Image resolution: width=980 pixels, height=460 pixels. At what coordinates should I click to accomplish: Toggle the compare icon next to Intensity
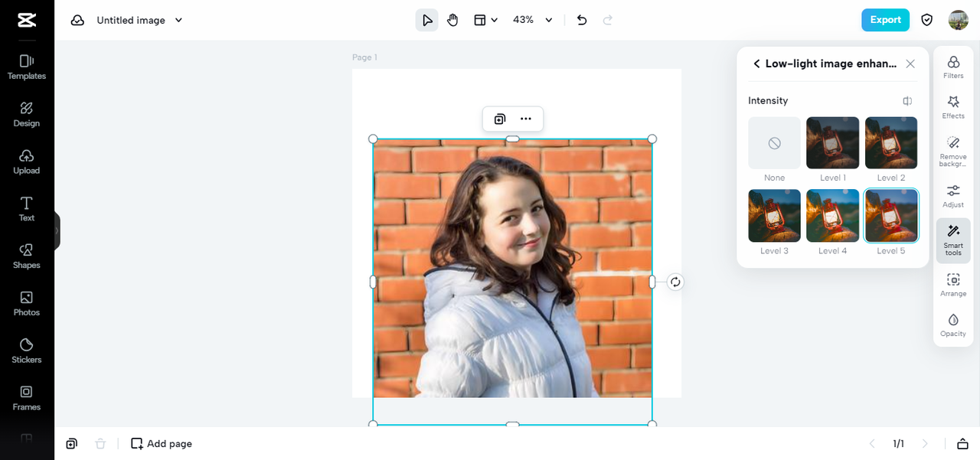907,101
